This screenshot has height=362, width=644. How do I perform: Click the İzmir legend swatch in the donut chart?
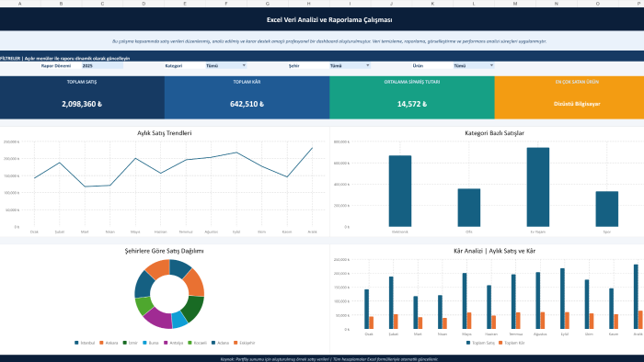[x=125, y=343]
